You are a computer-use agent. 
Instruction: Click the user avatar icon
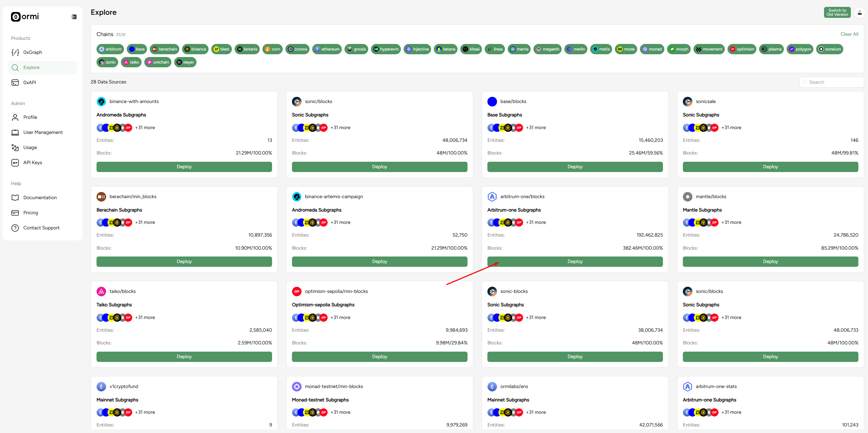[x=859, y=13]
